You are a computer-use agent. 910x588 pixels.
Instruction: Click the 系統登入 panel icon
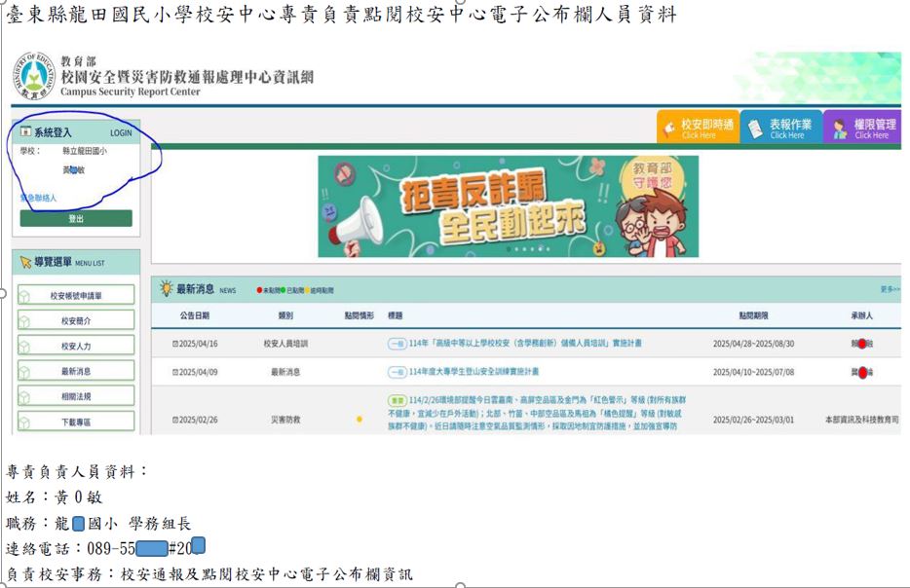tap(25, 132)
